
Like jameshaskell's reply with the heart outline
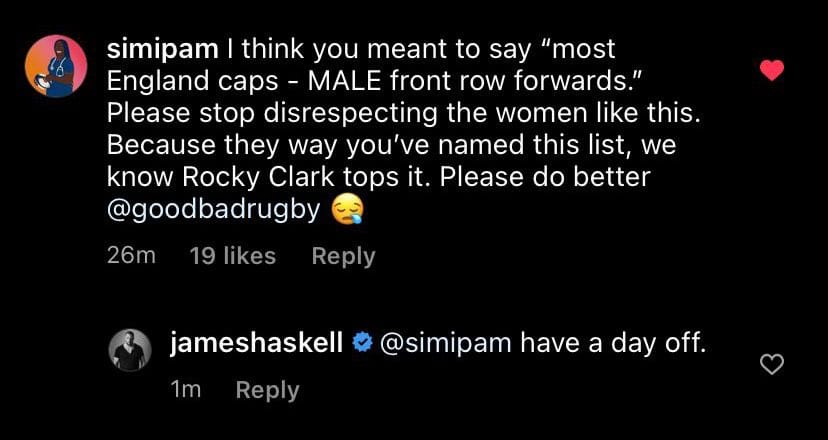pos(771,366)
